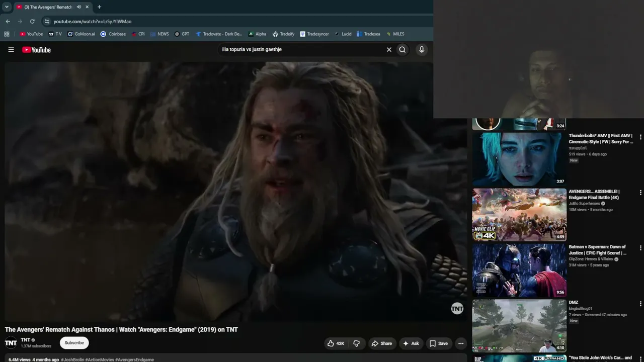Open the Tradovate bookmark
The width and height of the screenshot is (644, 362).
point(219,34)
